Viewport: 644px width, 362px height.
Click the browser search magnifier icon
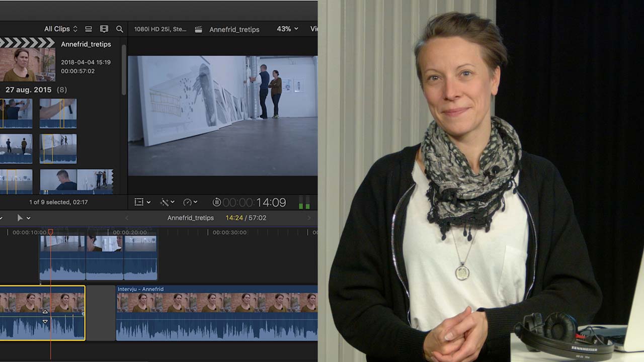tap(120, 29)
